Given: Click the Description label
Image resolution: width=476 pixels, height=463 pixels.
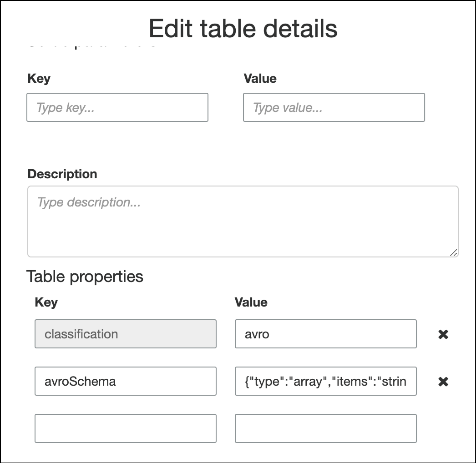Looking at the screenshot, I should coord(62,174).
